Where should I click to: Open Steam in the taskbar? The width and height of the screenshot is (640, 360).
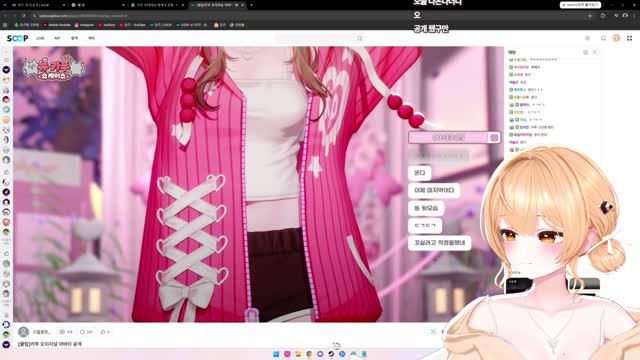(x=331, y=354)
